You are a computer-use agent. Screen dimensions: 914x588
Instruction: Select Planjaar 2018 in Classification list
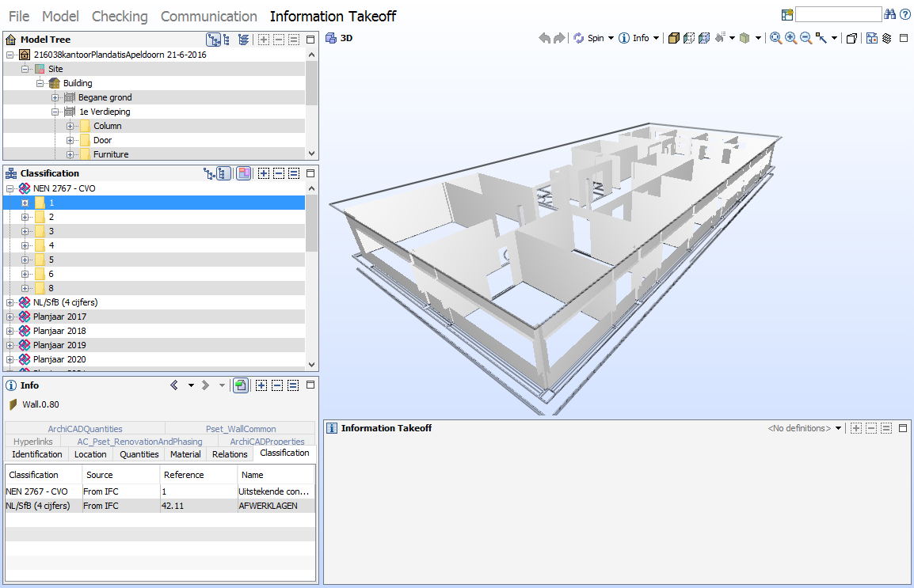(x=59, y=331)
